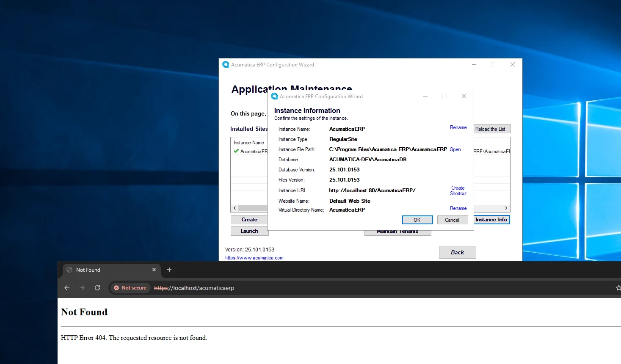Open the www.acumatica.com link
Viewport: 621px width, 364px height.
(254, 258)
